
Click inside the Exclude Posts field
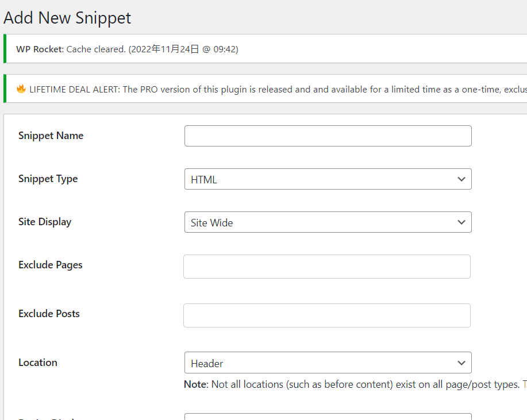(326, 315)
